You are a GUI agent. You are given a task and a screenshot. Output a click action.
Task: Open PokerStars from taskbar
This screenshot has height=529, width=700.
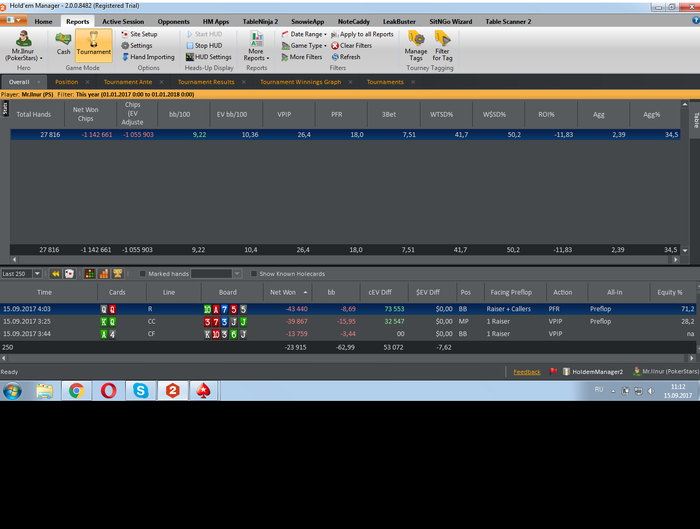[x=204, y=391]
